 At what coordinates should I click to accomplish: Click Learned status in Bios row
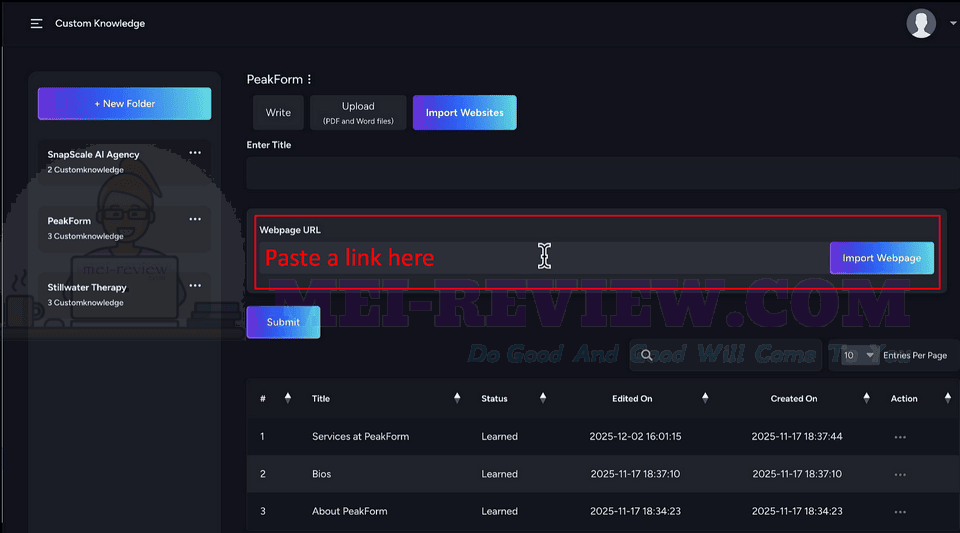[x=500, y=474]
